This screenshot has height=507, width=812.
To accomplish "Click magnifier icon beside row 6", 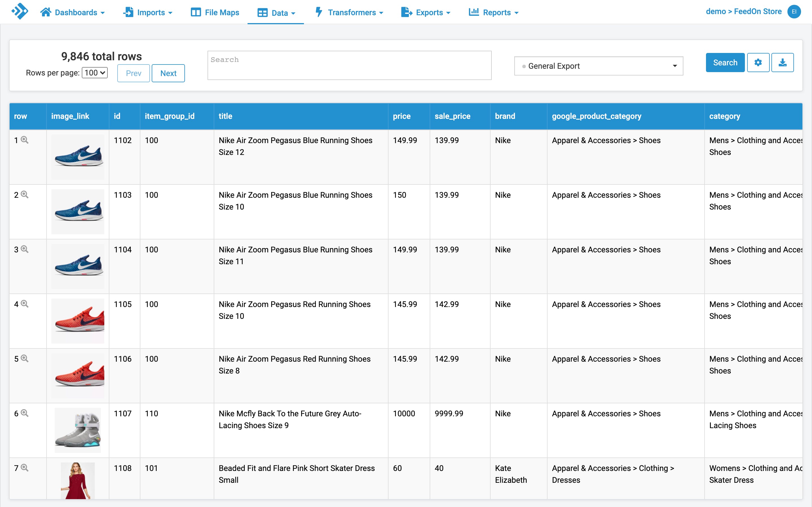I will tap(25, 413).
